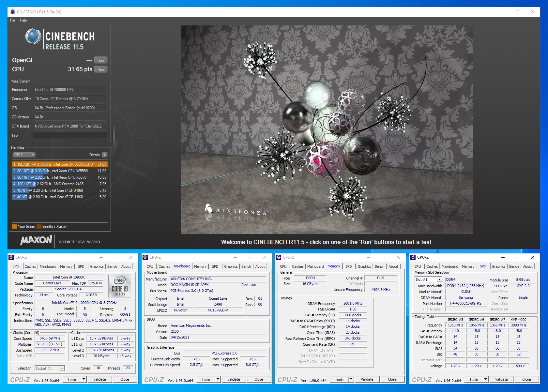
Task: Open Socket #1 selection dropdown
Action: [50, 369]
